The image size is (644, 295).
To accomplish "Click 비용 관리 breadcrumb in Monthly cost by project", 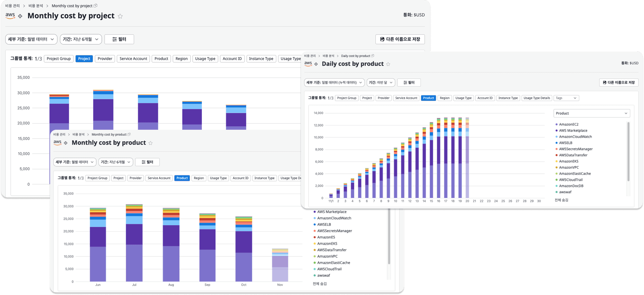I will click(13, 6).
